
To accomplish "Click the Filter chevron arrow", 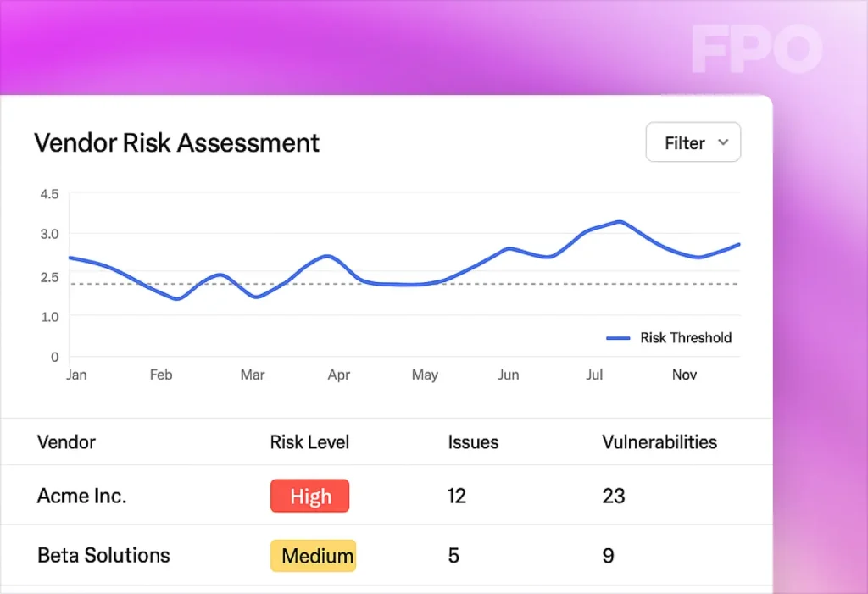I will 723,142.
